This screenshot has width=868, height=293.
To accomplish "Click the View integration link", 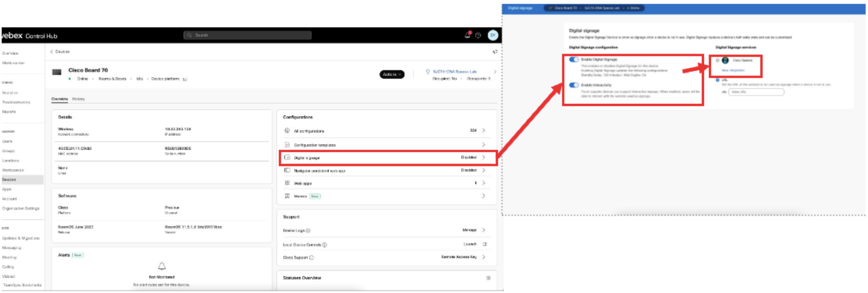I will (x=733, y=70).
